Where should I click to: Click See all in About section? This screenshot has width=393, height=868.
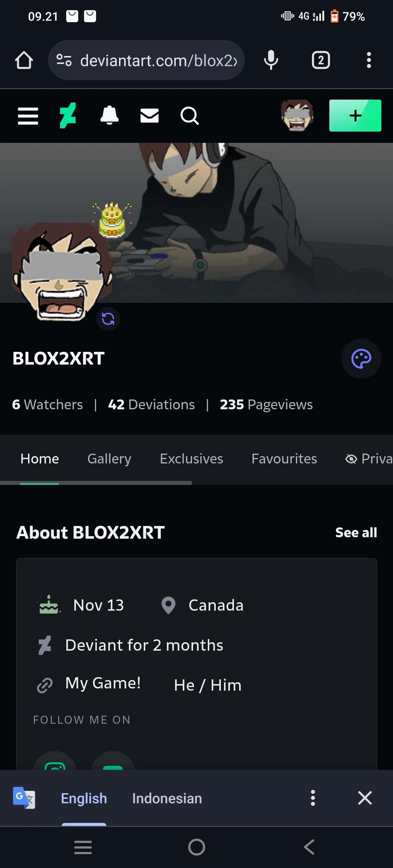click(x=356, y=533)
